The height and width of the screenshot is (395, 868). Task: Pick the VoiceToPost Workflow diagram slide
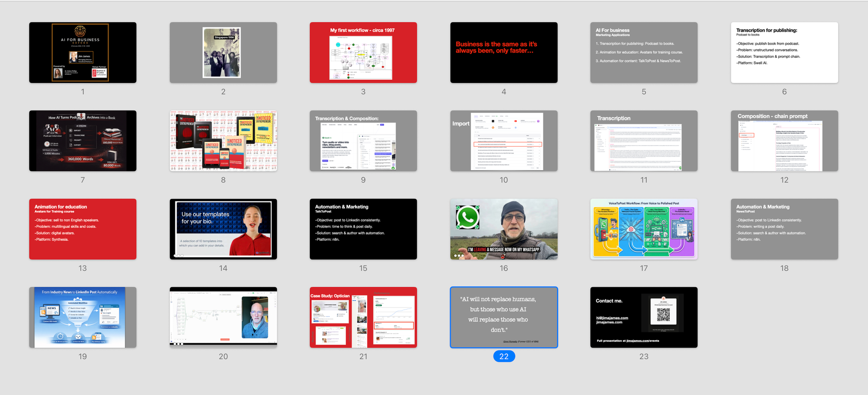[x=644, y=229]
